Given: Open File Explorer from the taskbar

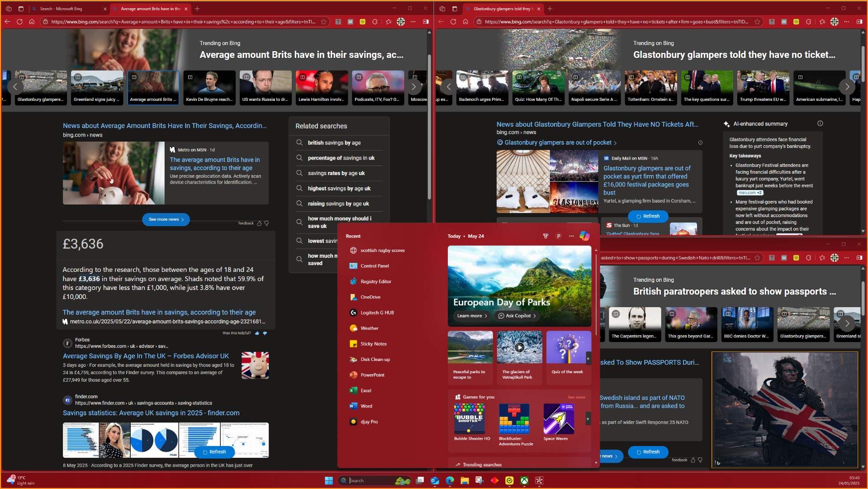Looking at the screenshot, I should (x=465, y=480).
